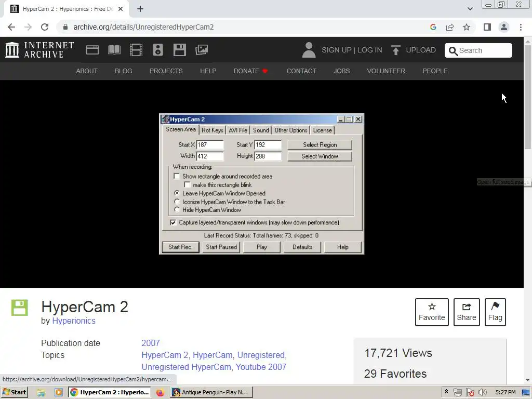Viewport: 532px width, 399px height.
Task: Click the Upload arrow icon
Action: click(395, 50)
